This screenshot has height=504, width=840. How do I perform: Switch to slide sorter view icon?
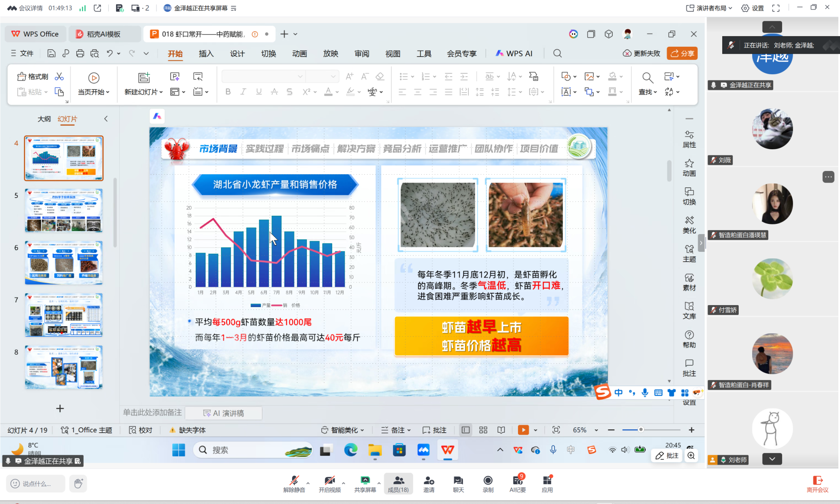(483, 430)
